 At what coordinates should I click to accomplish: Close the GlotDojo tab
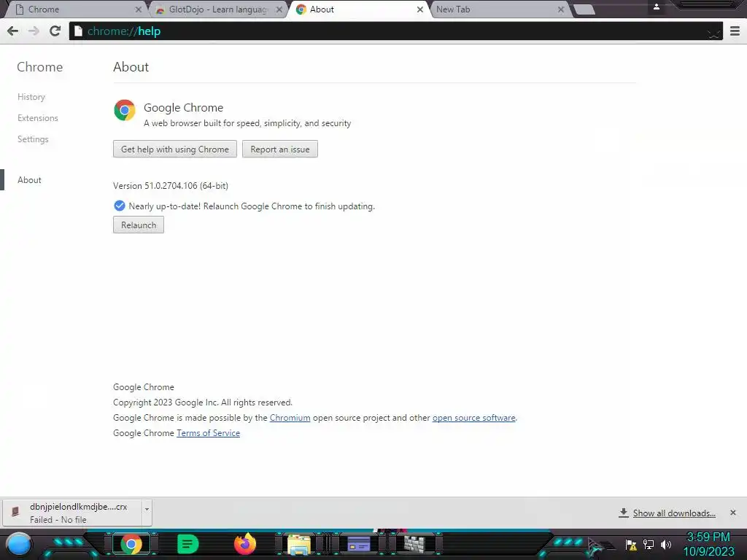coord(279,9)
